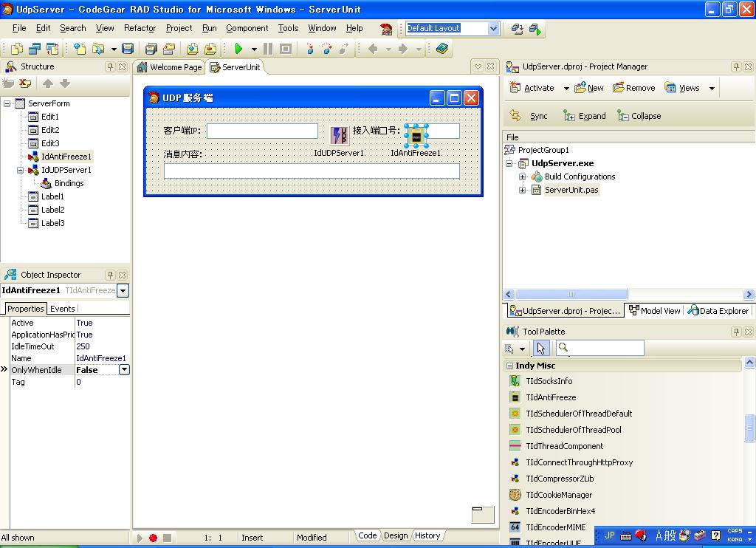Click the Tool Palette categories button
Viewport: 756px width, 548px height.
coord(509,349)
